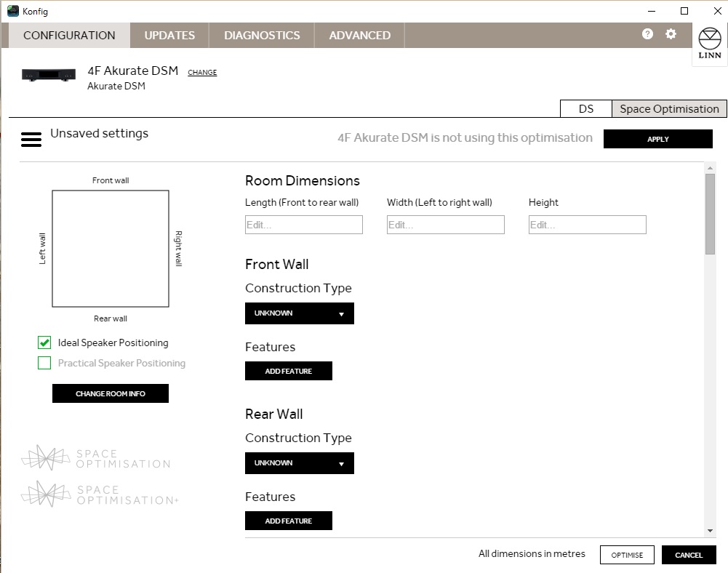Click the Change Room Info button
728x573 pixels.
(111, 394)
